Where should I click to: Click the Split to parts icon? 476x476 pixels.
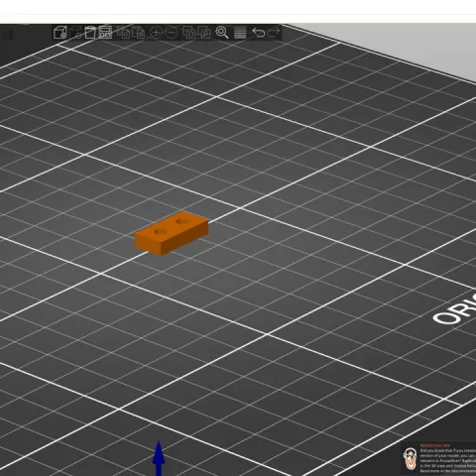click(204, 33)
